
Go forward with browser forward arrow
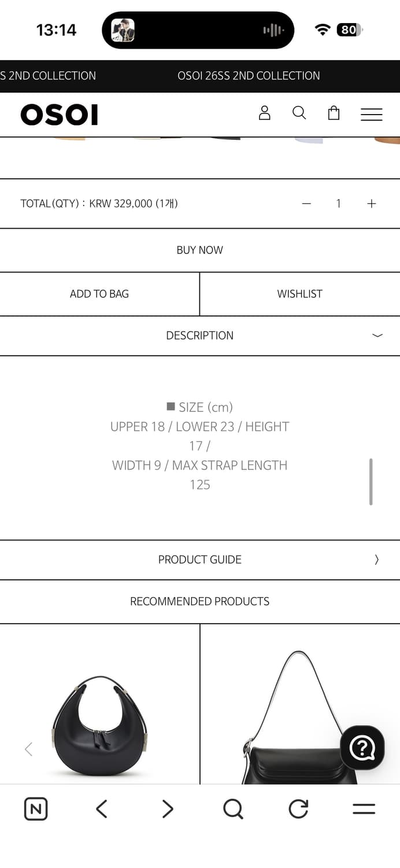click(x=168, y=808)
